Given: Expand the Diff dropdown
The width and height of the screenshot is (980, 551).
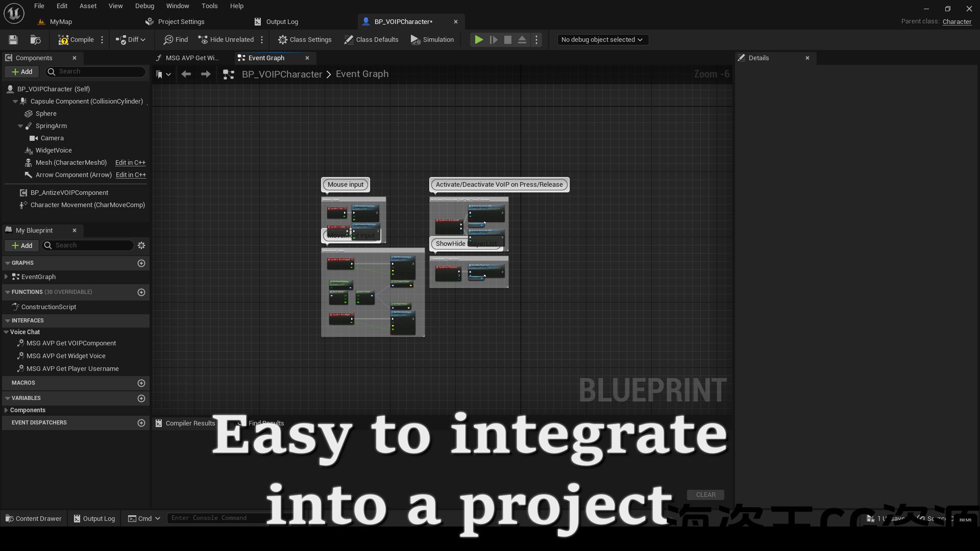Looking at the screenshot, I should click(131, 40).
